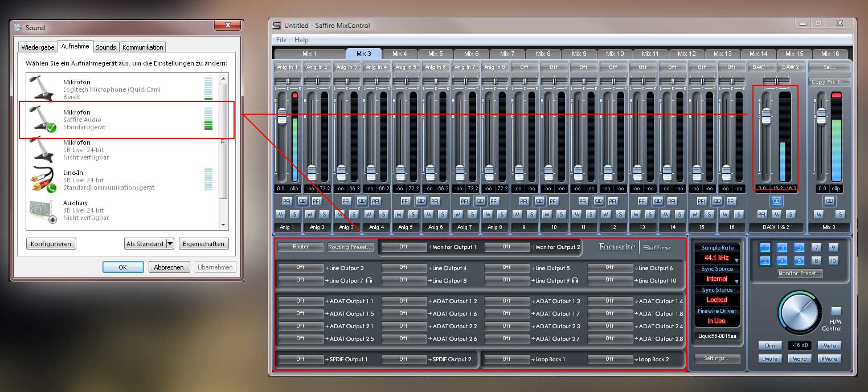The image size is (868, 392).
Task: Click the Konfigurieren button
Action: (x=51, y=244)
